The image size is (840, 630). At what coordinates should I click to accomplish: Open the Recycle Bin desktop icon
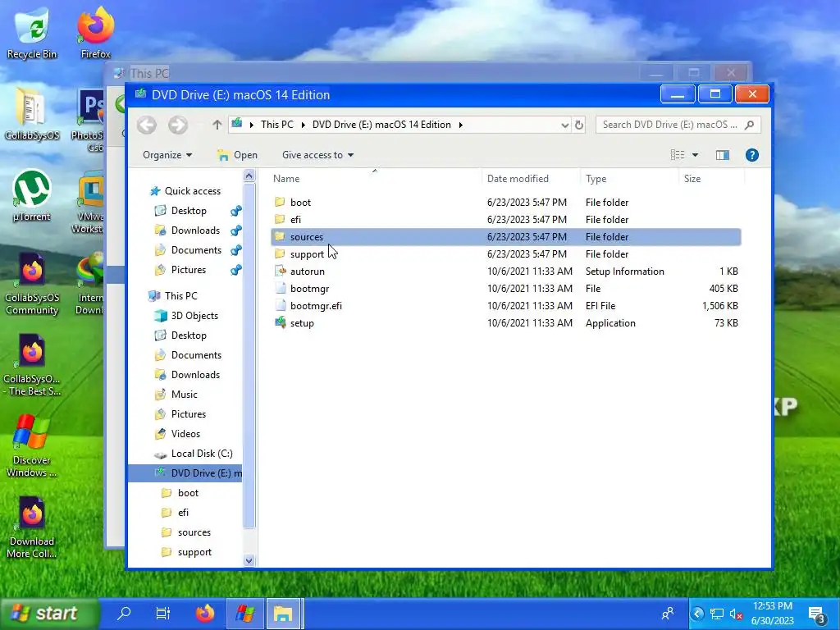(x=32, y=33)
